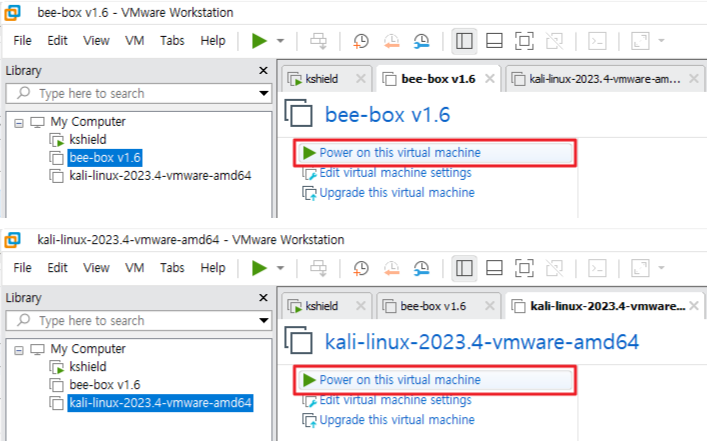Open the Power On dropdown arrow in bee-box window
Viewport: 712px width, 441px height.
coord(281,41)
